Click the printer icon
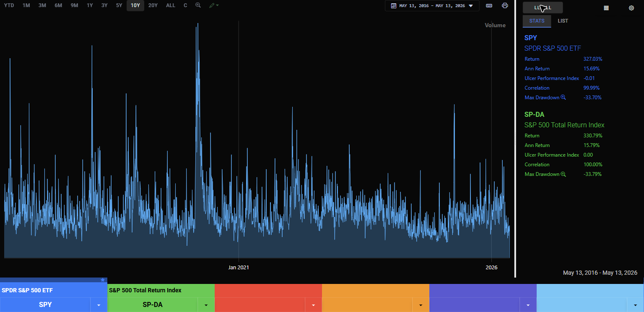Viewport: 644px width, 312px height. pyautogui.click(x=505, y=5)
